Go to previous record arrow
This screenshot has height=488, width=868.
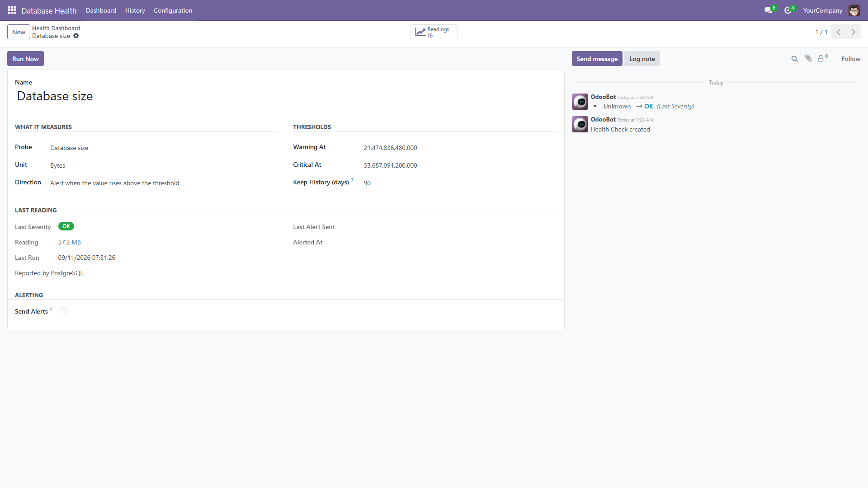pos(839,32)
